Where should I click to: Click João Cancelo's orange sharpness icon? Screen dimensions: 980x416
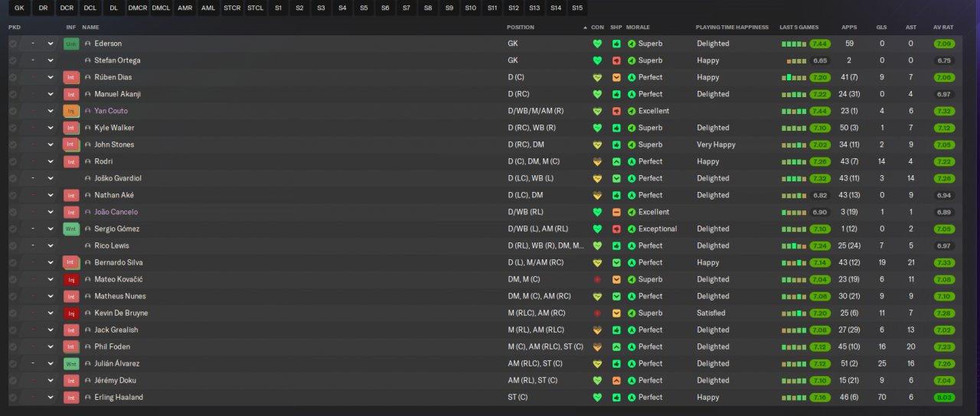(616, 212)
